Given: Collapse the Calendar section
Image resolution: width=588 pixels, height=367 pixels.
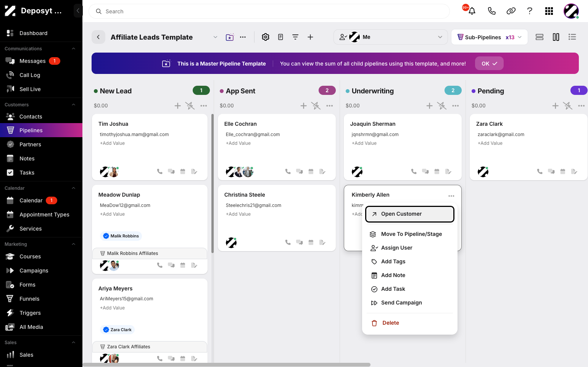Looking at the screenshot, I should pyautogui.click(x=74, y=188).
